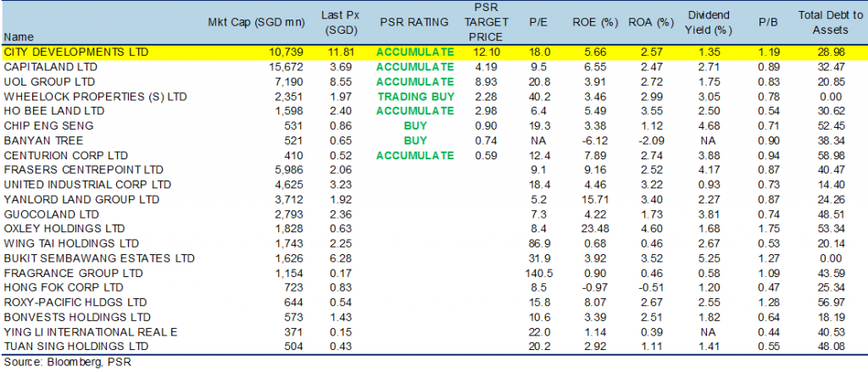
Task: Click the PSR RATING column header
Action: point(414,23)
